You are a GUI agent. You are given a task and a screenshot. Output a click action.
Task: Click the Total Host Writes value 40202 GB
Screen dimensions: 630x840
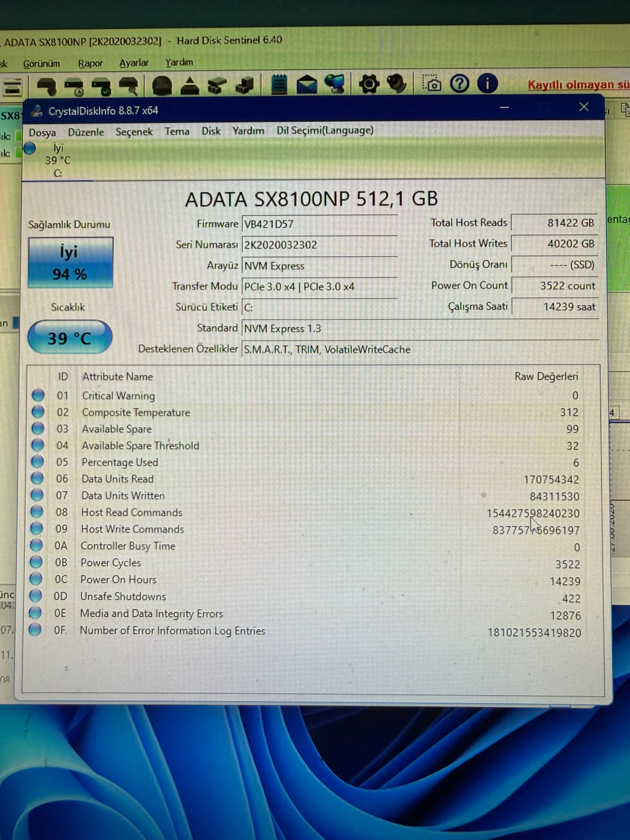tap(554, 244)
